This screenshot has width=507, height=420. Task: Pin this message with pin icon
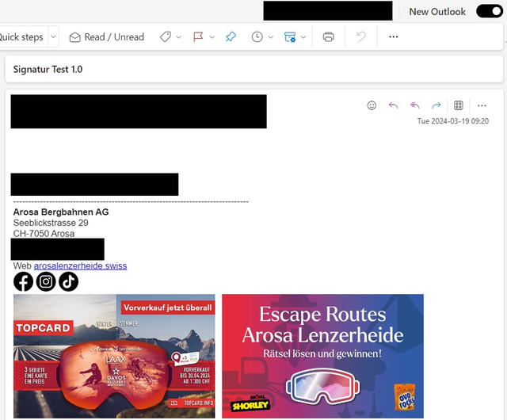(x=231, y=37)
